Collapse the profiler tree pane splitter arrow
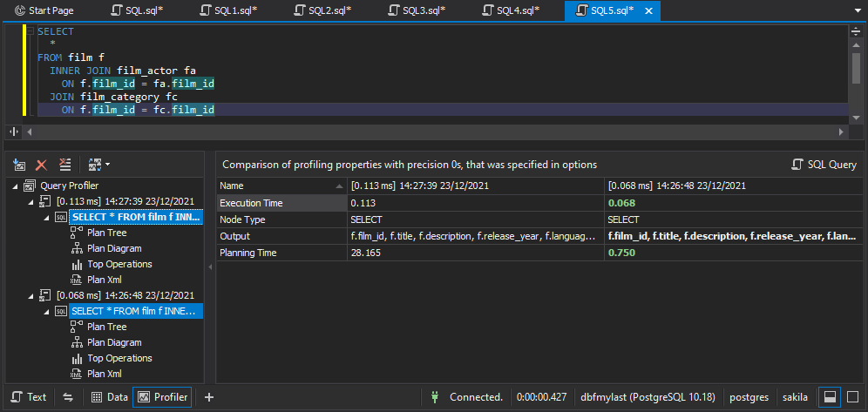 (210, 267)
